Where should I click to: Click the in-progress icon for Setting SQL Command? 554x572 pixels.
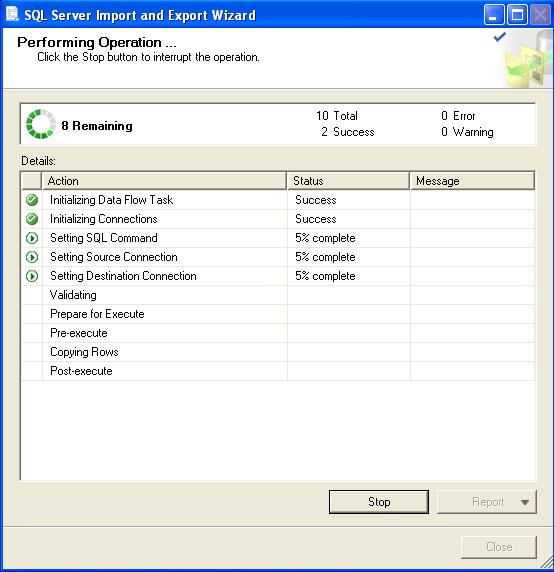coord(32,238)
